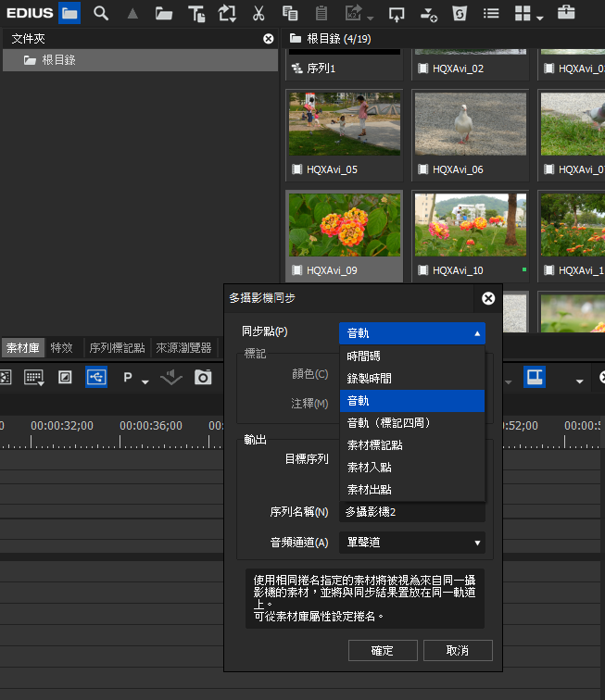Click the delete bin icon in toolbar
Viewport: 605px width, 700px height.
pyautogui.click(x=460, y=14)
